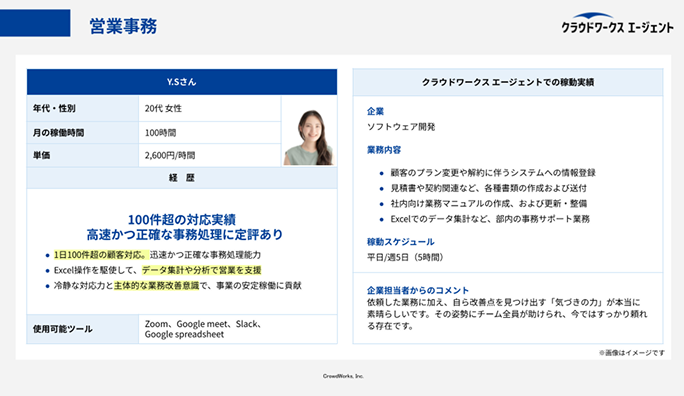Select the highlighted 主体的な業務改善意識 text

(156, 286)
